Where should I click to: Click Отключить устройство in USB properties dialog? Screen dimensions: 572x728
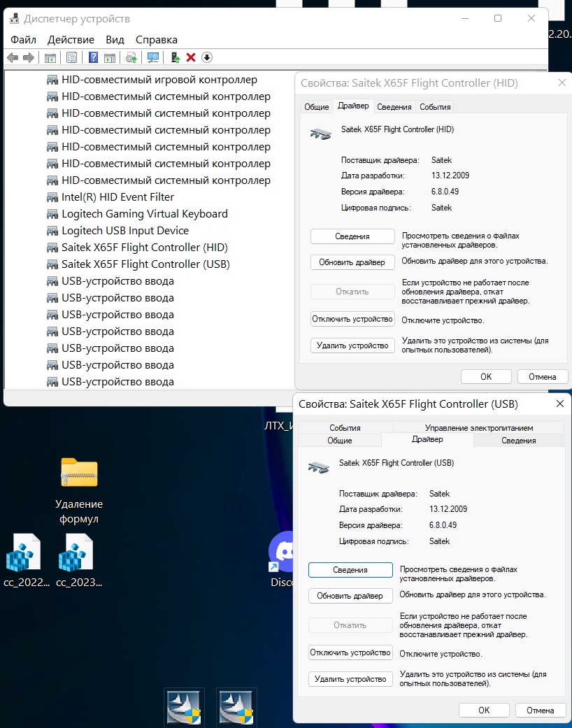(x=350, y=652)
